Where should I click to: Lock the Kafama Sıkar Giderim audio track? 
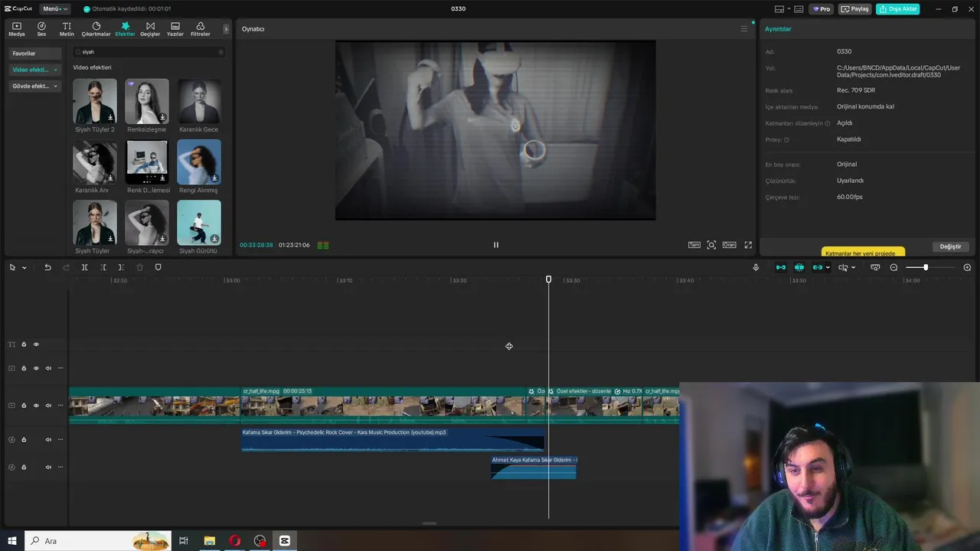[24, 439]
